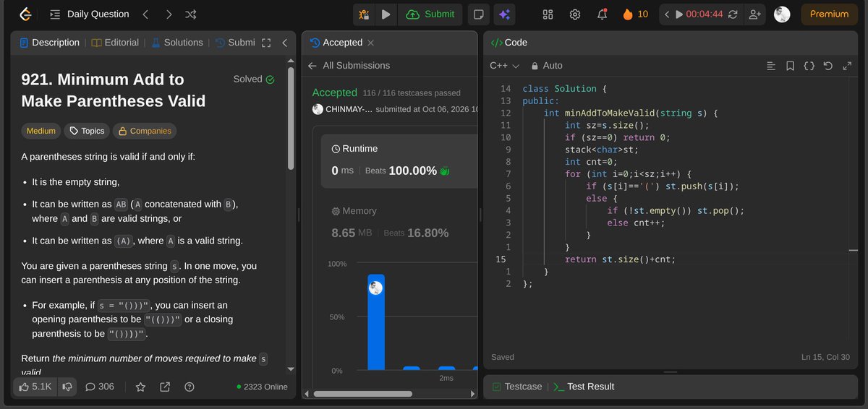This screenshot has width=868, height=409.
Task: Expand the code editor to fullscreen
Action: [846, 66]
